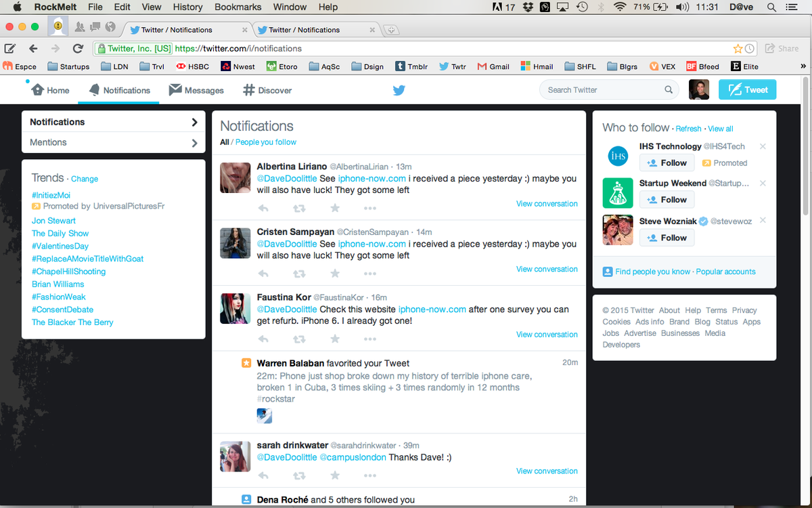Open Jon Stewart trend
The height and width of the screenshot is (508, 812).
(53, 221)
